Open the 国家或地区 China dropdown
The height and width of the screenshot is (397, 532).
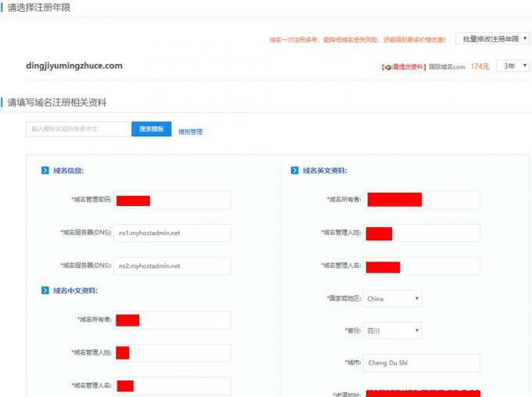click(x=393, y=298)
